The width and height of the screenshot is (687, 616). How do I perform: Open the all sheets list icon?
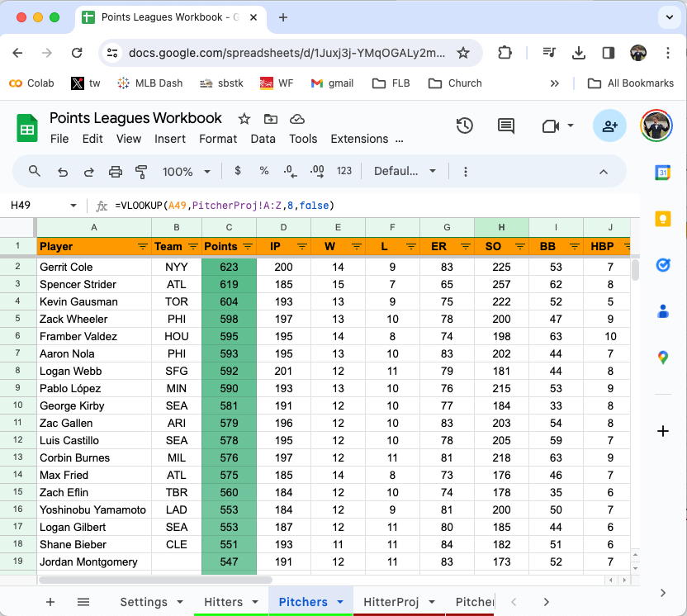(x=83, y=602)
